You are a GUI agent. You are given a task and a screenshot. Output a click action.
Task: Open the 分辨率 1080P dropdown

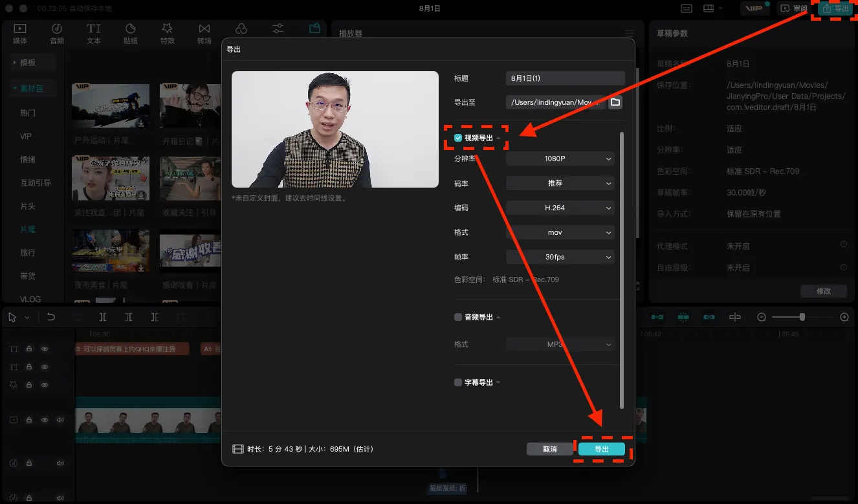(x=560, y=159)
